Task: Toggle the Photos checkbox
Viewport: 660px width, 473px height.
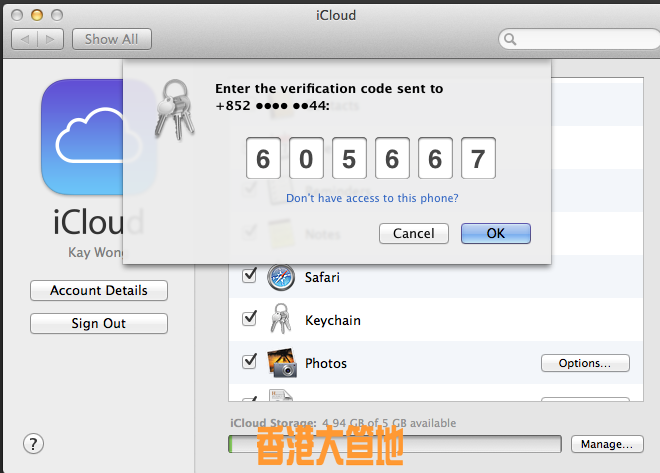Action: point(249,361)
